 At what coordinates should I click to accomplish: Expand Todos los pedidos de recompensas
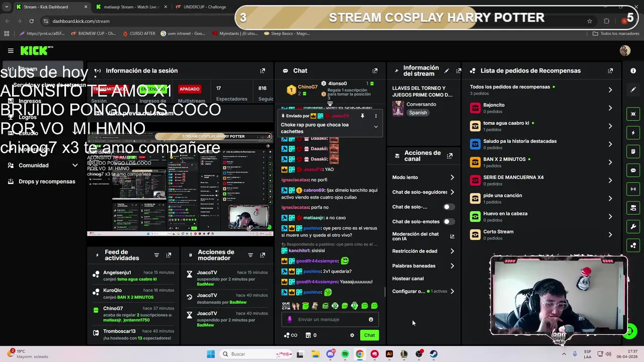pyautogui.click(x=610, y=90)
